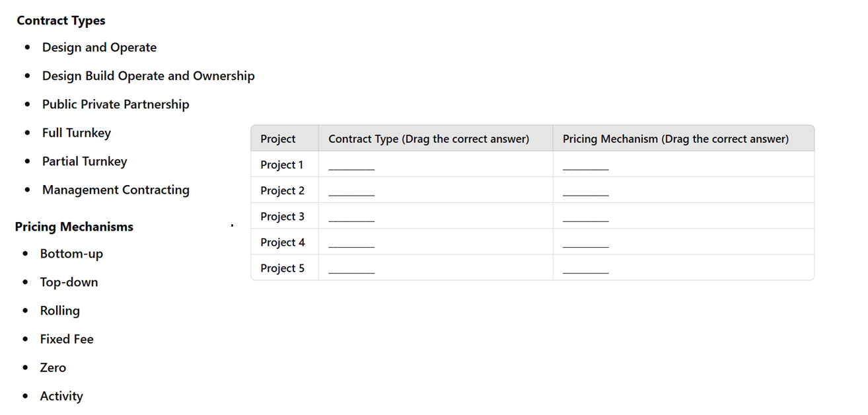The image size is (868, 415).
Task: Pick the Activity pricing item
Action: (x=61, y=396)
